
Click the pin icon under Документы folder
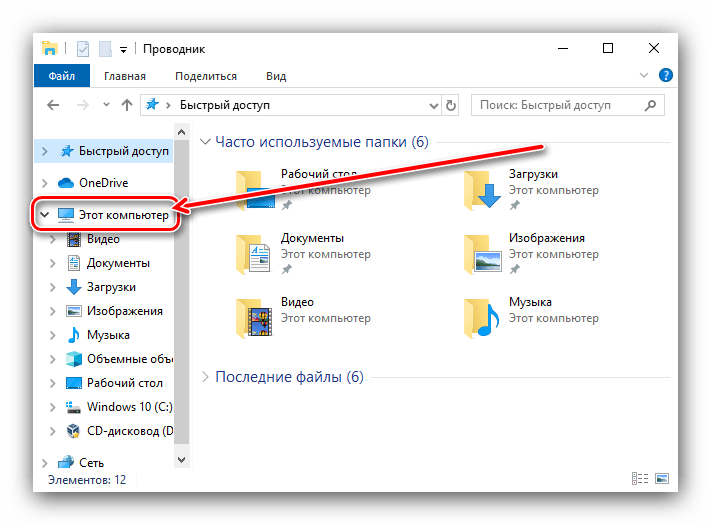click(x=286, y=269)
